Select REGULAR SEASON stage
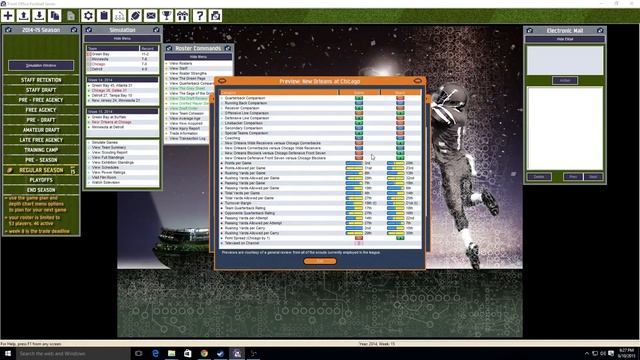Image resolution: width=640 pixels, height=360 pixels. pyautogui.click(x=41, y=170)
